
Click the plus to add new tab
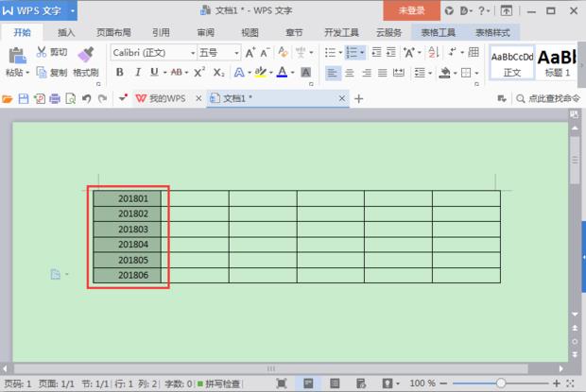(359, 99)
